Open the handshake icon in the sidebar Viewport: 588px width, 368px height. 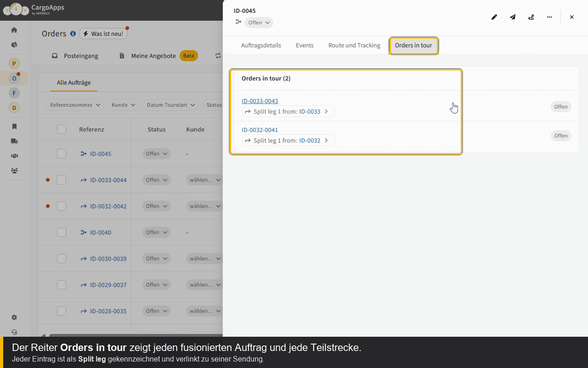[14, 156]
